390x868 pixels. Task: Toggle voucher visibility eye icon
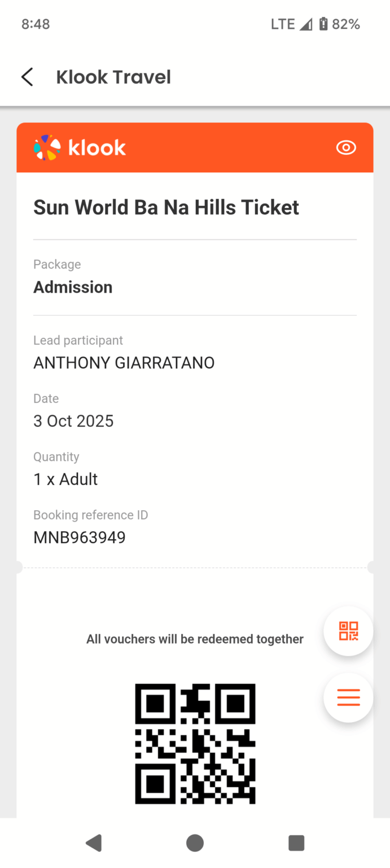346,147
